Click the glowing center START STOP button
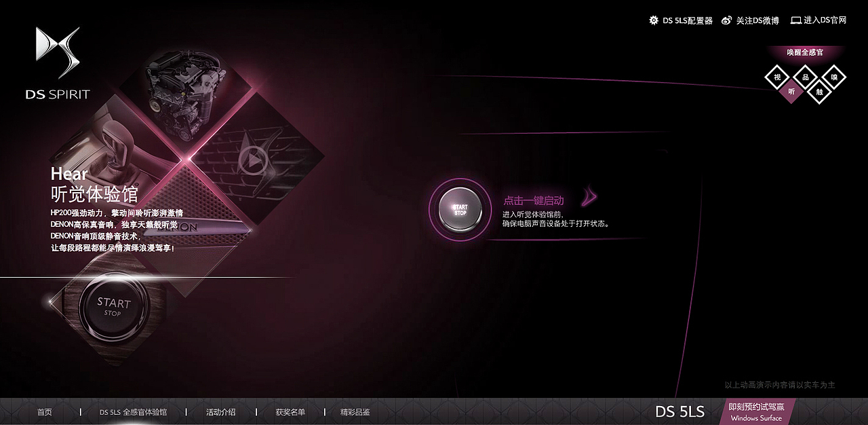The height and width of the screenshot is (425, 868). point(460,208)
